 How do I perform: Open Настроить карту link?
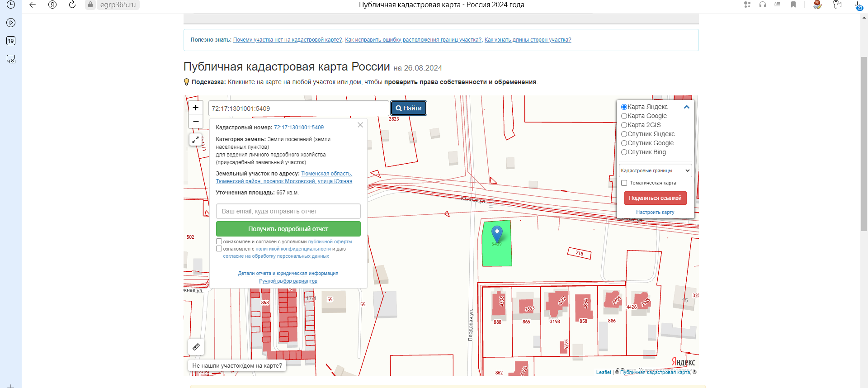(655, 212)
